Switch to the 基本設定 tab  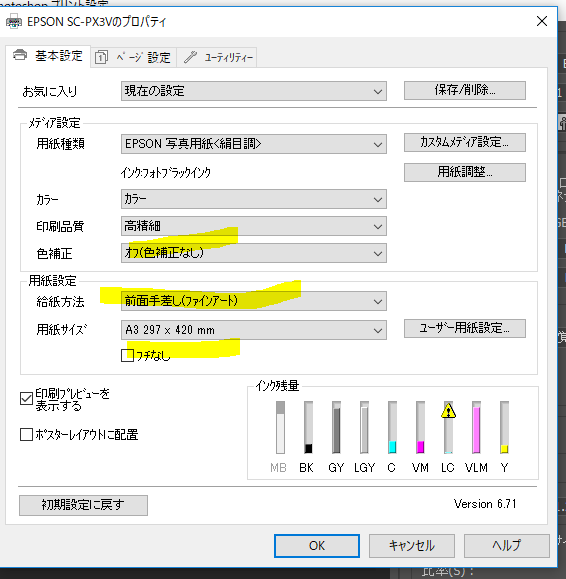coord(48,56)
